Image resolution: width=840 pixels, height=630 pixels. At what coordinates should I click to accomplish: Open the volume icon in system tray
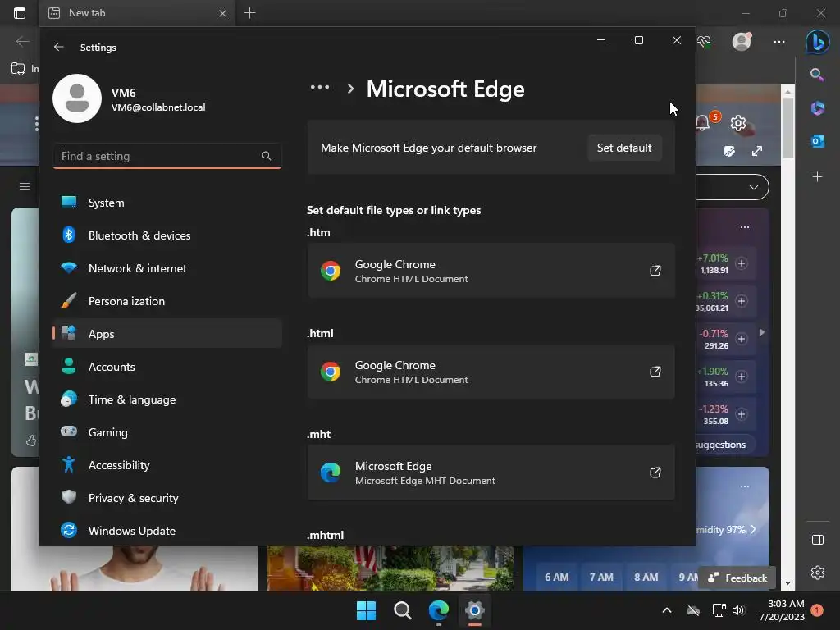click(738, 610)
